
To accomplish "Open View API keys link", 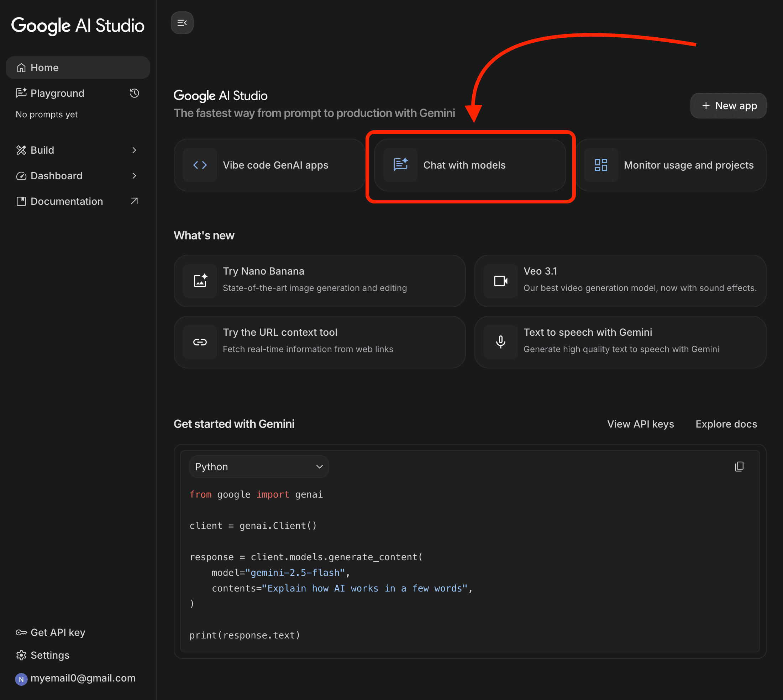I will click(640, 424).
